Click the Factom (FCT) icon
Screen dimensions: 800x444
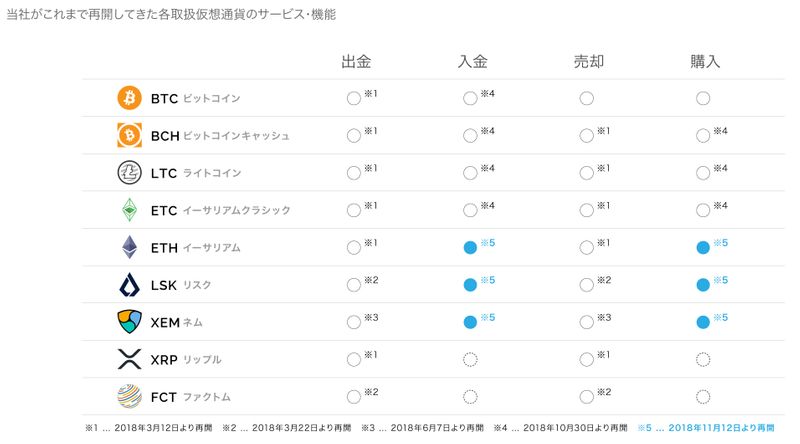click(x=130, y=396)
